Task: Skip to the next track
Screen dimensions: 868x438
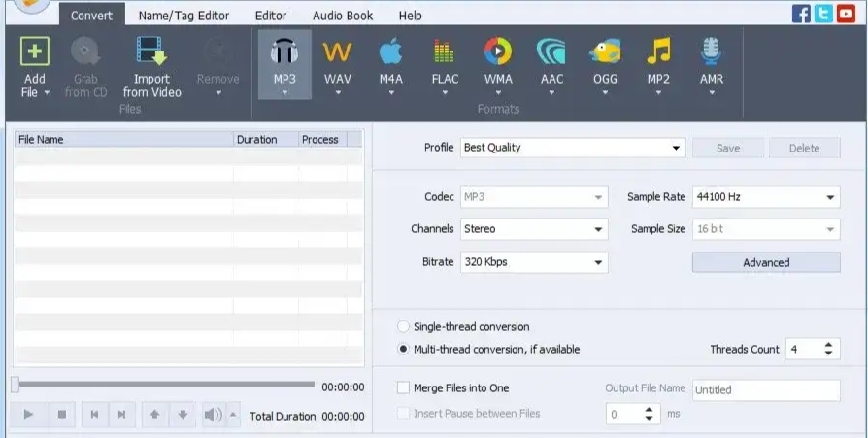Action: 121,414
